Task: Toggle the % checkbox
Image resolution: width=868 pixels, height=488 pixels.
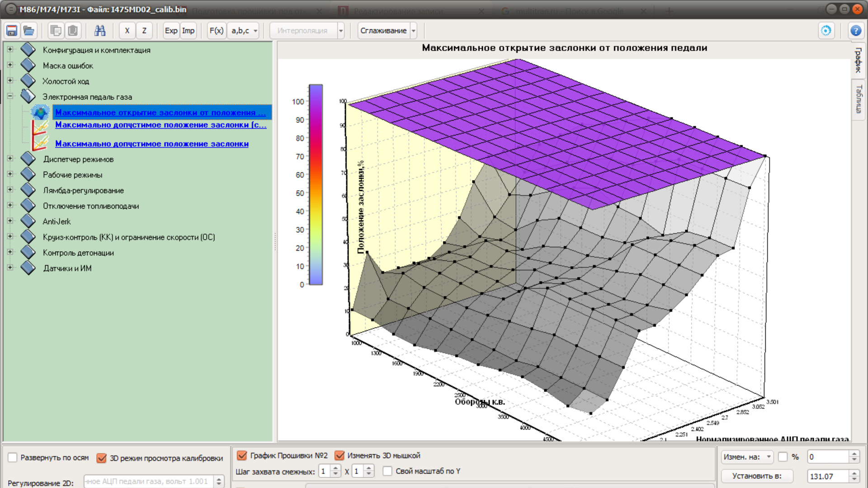Action: point(783,457)
